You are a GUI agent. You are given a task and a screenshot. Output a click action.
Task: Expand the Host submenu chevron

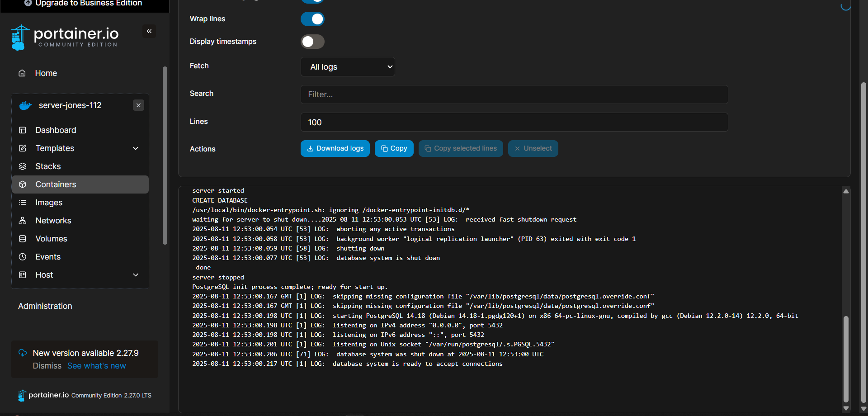click(136, 275)
